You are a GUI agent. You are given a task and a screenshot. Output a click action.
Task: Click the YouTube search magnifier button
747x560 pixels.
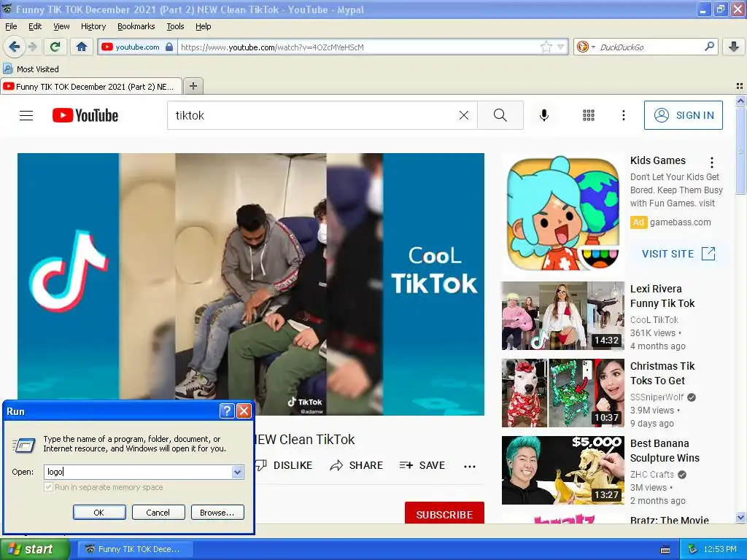tap(500, 115)
